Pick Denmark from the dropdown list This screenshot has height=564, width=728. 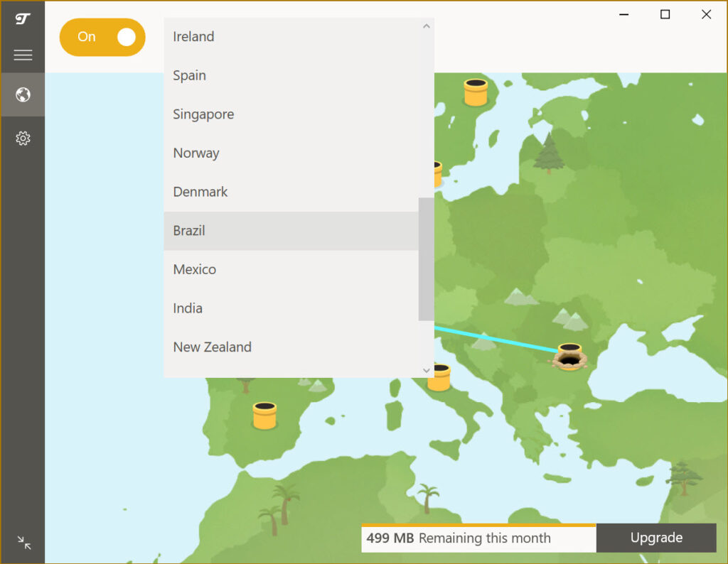point(291,192)
